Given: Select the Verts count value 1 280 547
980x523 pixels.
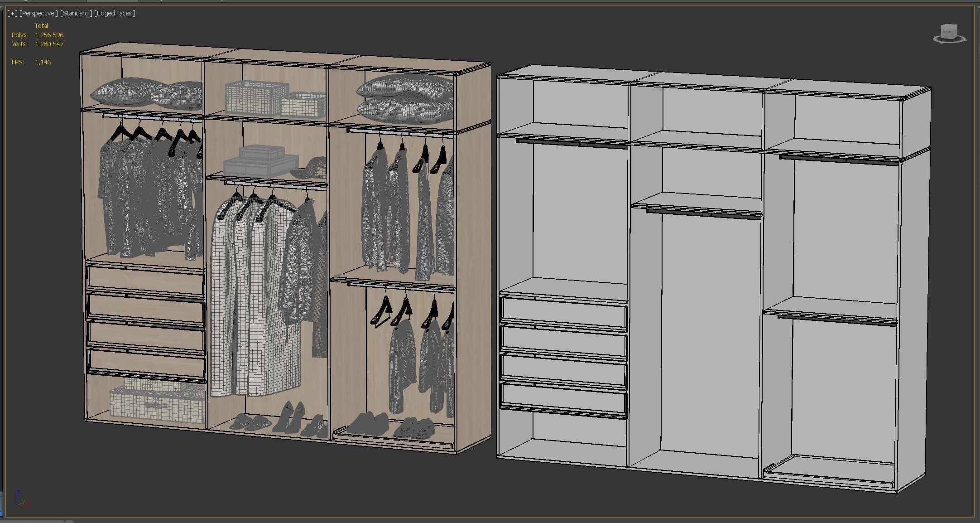Looking at the screenshot, I should (x=49, y=44).
